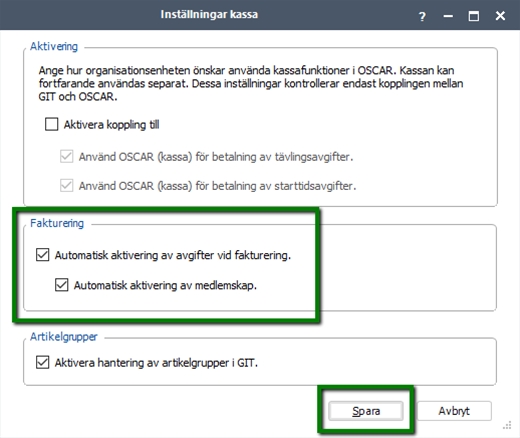Select the Fakturering group heading
Image resolution: width=520 pixels, height=438 pixels.
[x=57, y=223]
